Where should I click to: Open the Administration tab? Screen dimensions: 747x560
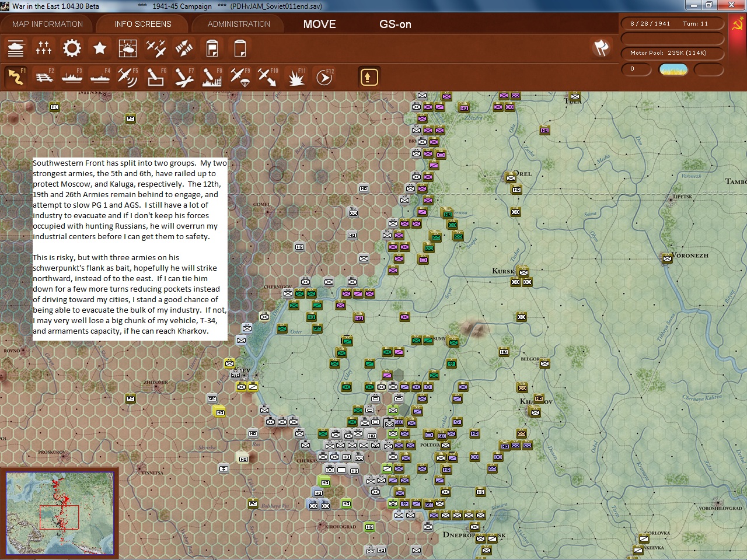click(239, 24)
